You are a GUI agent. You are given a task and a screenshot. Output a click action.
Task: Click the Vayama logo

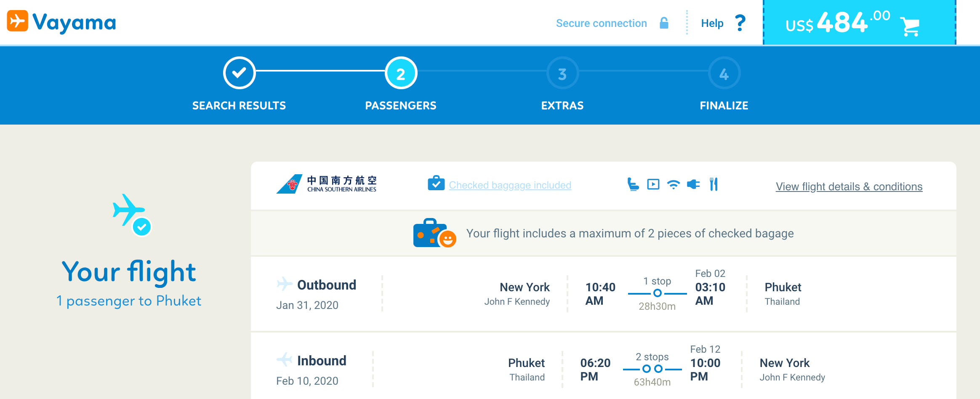tap(61, 22)
